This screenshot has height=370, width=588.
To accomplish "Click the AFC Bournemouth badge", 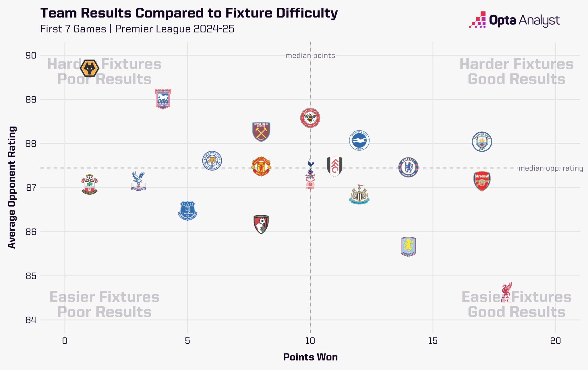I will click(261, 224).
